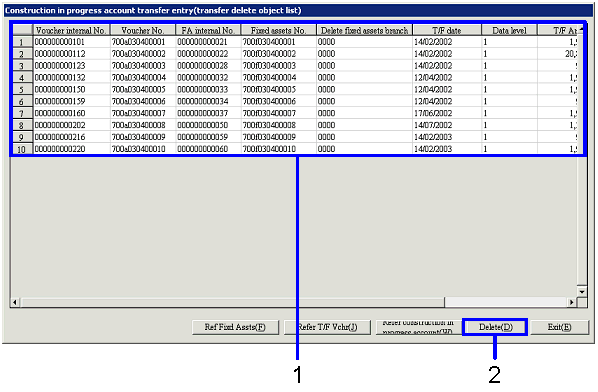Click the Voucher No. column header
This screenshot has width=598, height=392.
143,30
